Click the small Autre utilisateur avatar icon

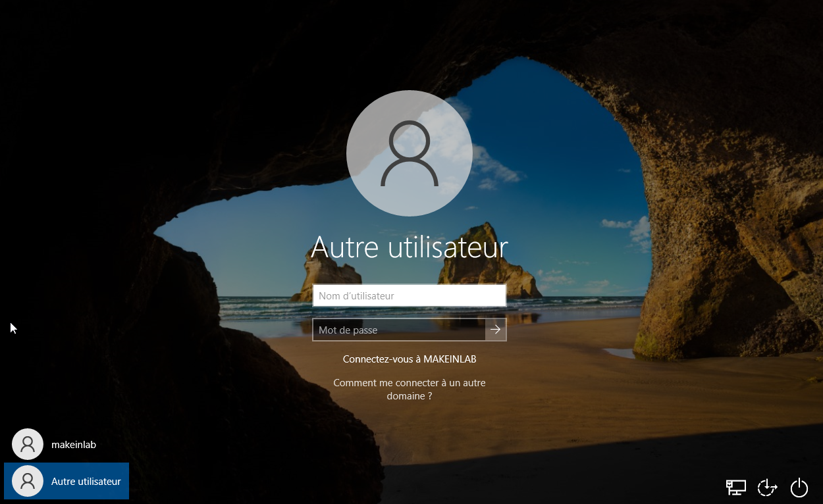point(28,482)
